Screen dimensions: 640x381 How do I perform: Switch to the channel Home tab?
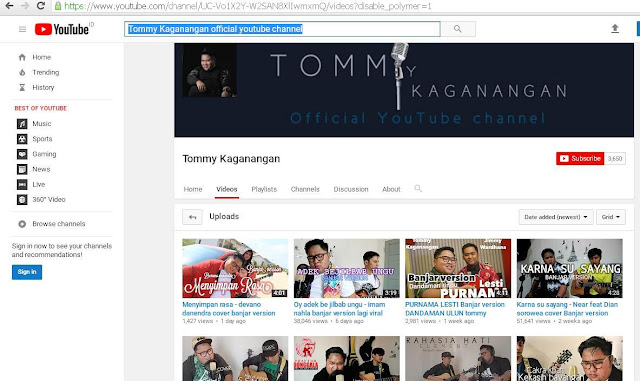pyautogui.click(x=193, y=189)
